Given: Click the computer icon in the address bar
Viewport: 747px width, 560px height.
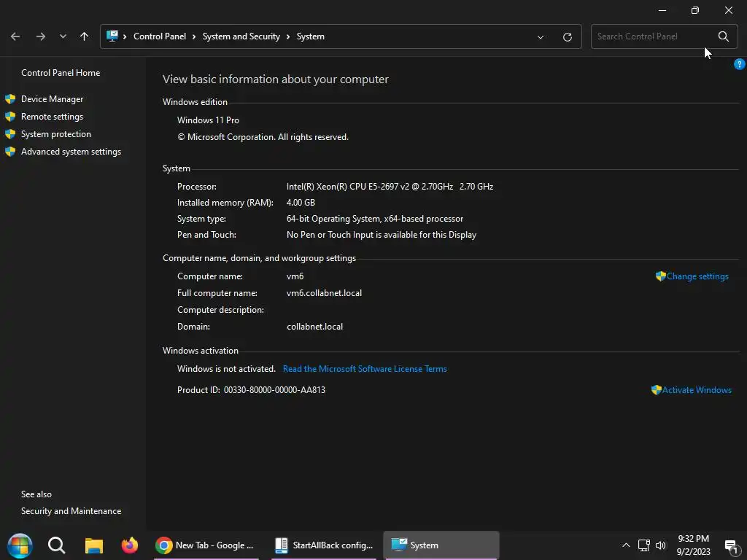Looking at the screenshot, I should [x=112, y=36].
